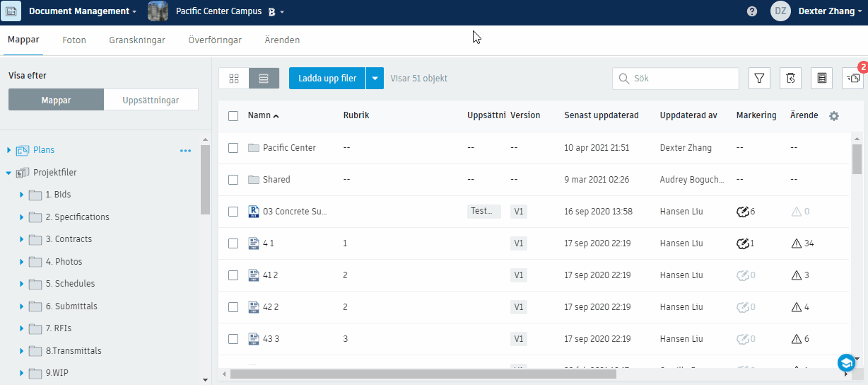This screenshot has width=868, height=385.
Task: Click markup icon in row 4 1
Action: point(742,243)
